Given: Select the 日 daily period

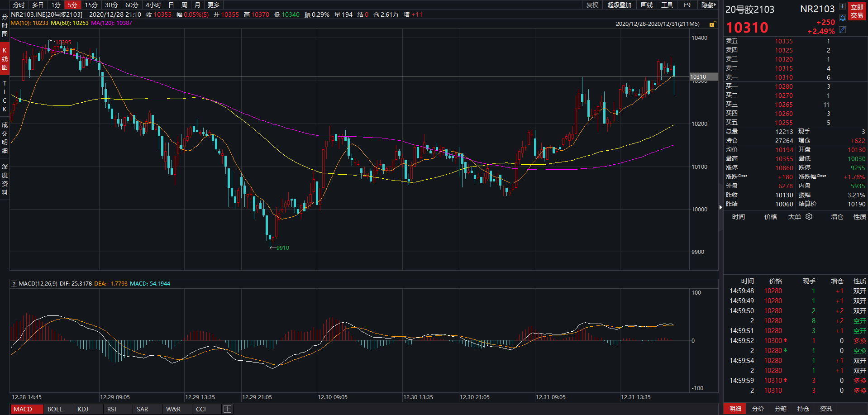Looking at the screenshot, I should pyautogui.click(x=171, y=5).
